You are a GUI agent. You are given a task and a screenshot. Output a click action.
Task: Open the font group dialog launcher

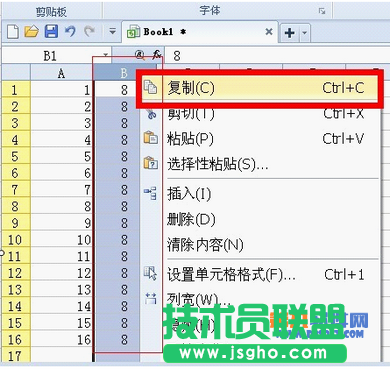click(x=322, y=11)
